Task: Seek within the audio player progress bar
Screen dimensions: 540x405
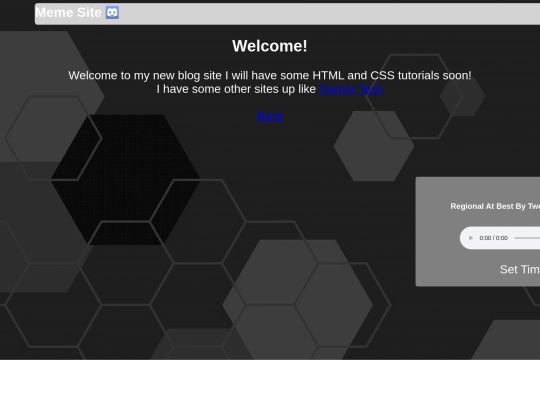Action: 527,238
